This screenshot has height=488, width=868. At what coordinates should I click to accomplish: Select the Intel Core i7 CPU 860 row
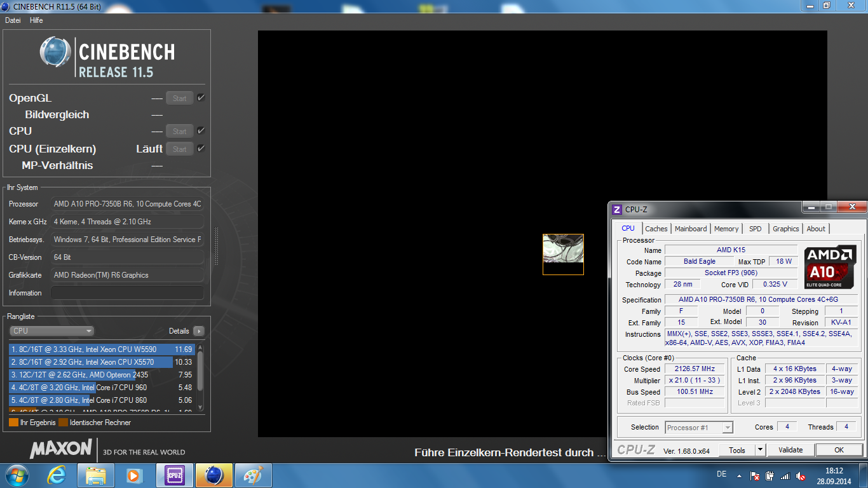click(102, 400)
